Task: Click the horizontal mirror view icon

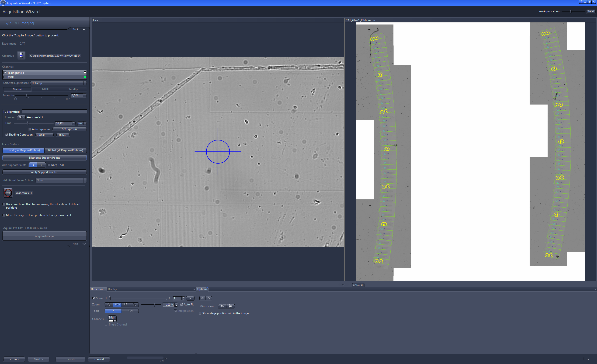Action: (x=222, y=306)
